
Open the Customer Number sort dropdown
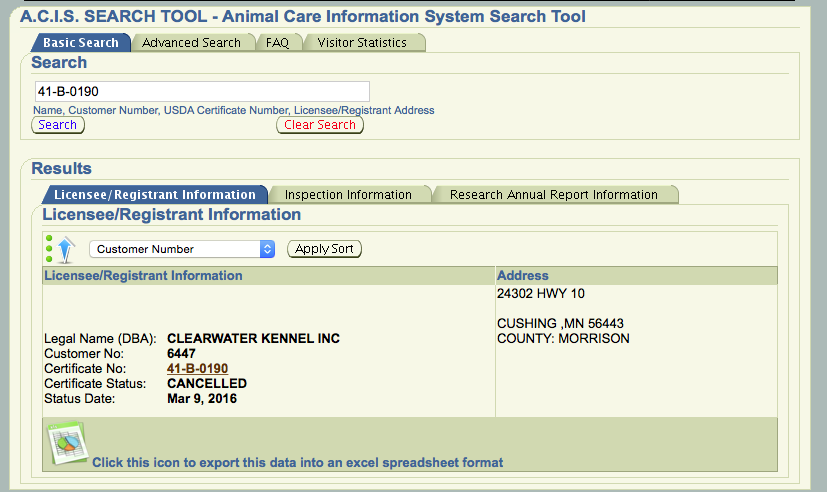[x=182, y=249]
